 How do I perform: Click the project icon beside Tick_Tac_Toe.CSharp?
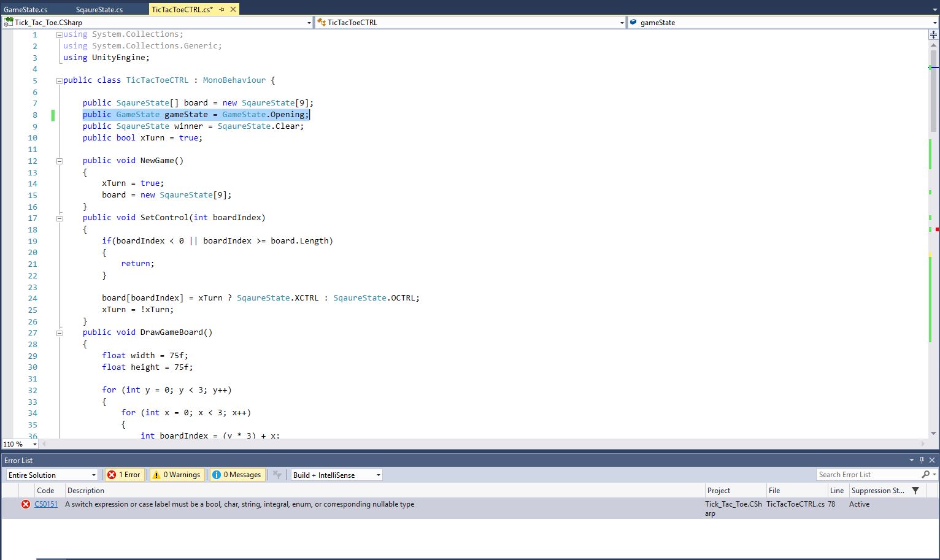click(9, 22)
